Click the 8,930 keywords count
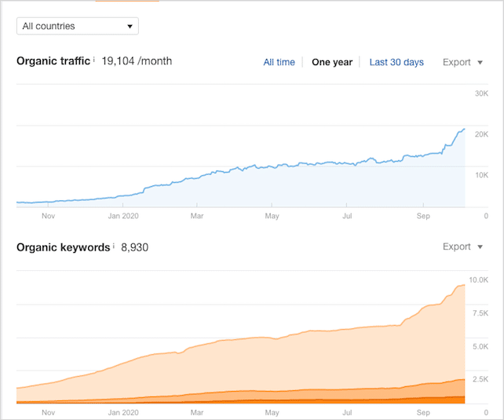Viewport: 504px width, 420px height. 134,247
